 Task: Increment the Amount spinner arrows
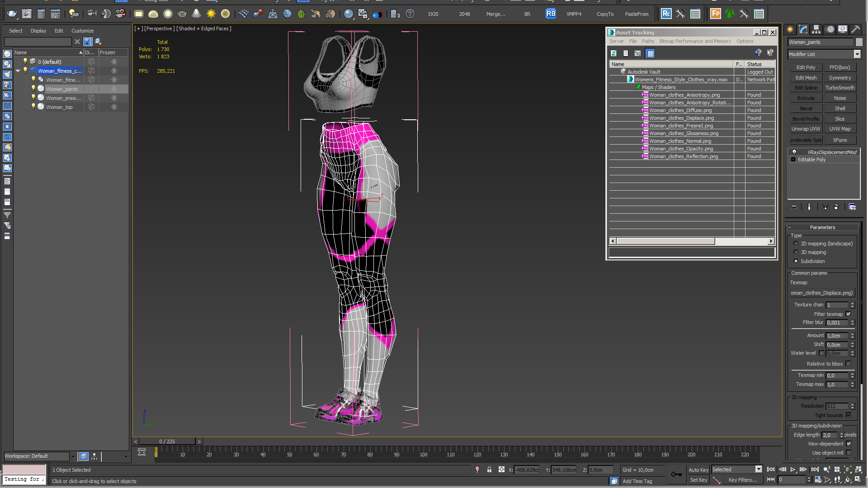pos(852,336)
